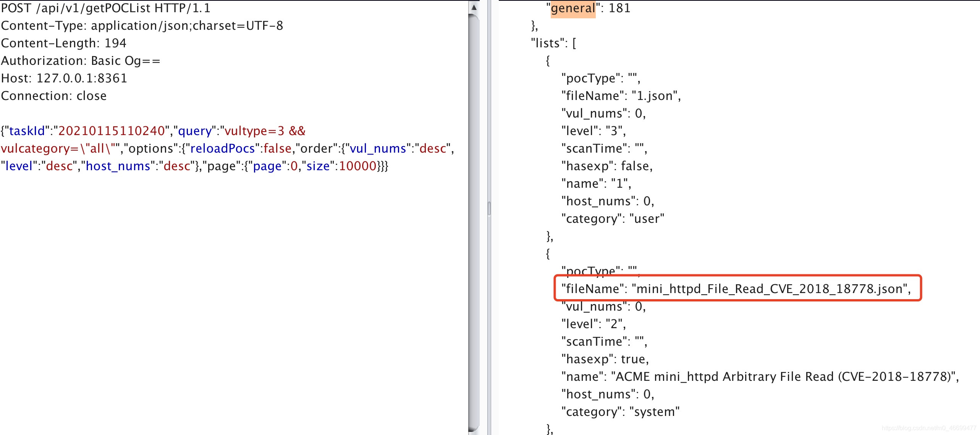Click the splitter handle between request and response
This screenshot has height=435, width=980.
click(x=489, y=209)
